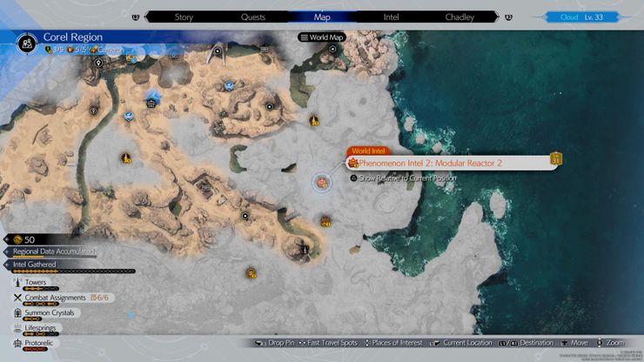Select the Towers icon in the intel list

point(17,282)
